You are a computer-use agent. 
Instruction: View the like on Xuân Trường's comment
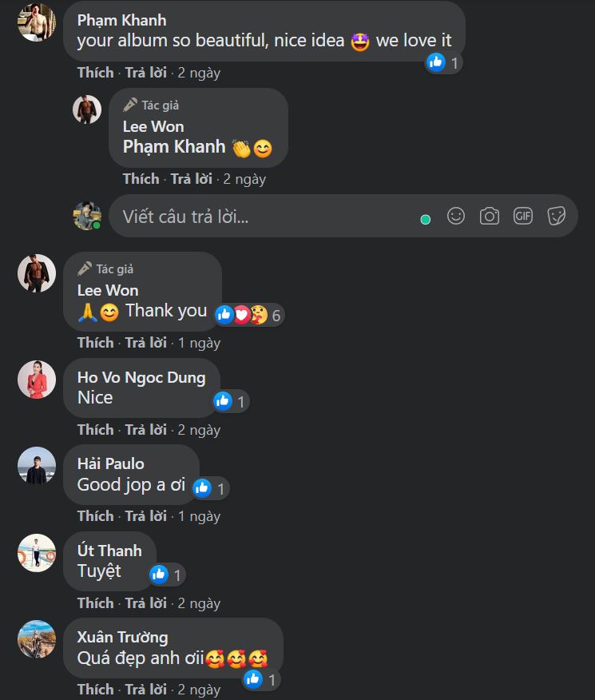click(262, 679)
